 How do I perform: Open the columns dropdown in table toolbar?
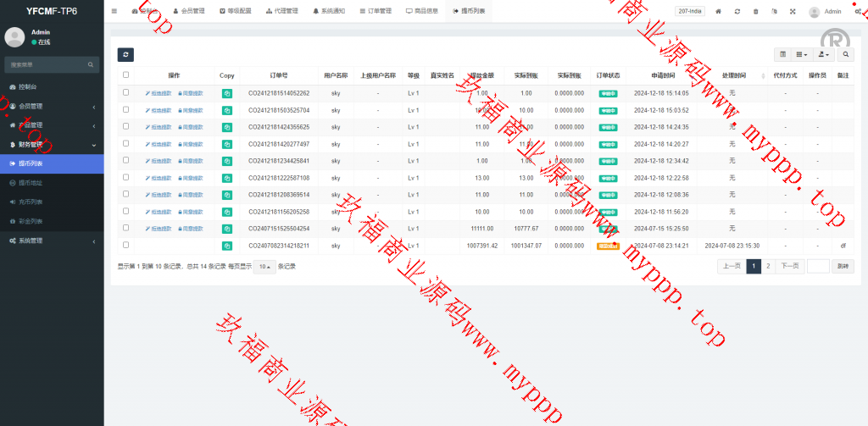coord(801,54)
